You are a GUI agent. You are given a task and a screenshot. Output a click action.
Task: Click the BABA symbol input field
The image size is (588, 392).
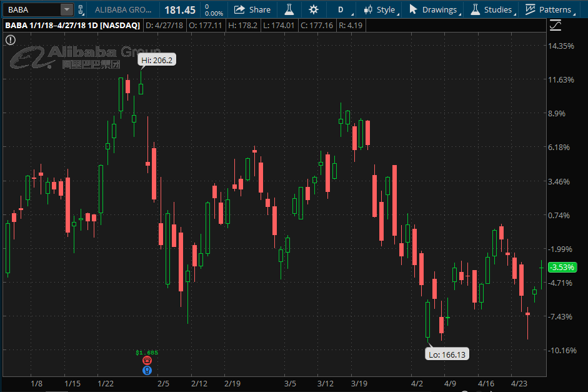click(32, 10)
